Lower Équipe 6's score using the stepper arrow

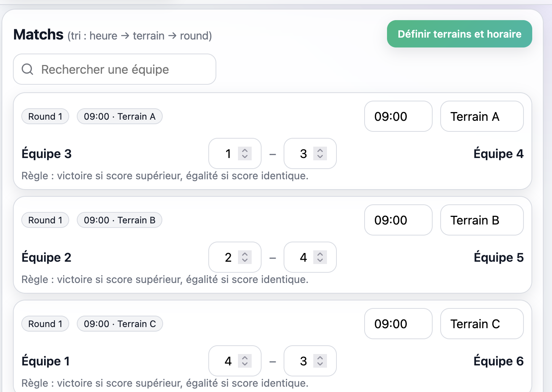pyautogui.click(x=321, y=364)
